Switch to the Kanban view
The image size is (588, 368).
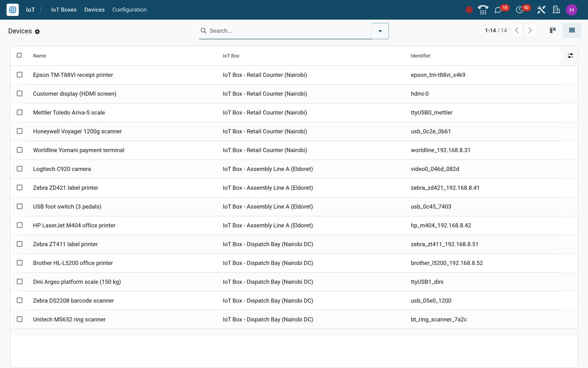(552, 30)
